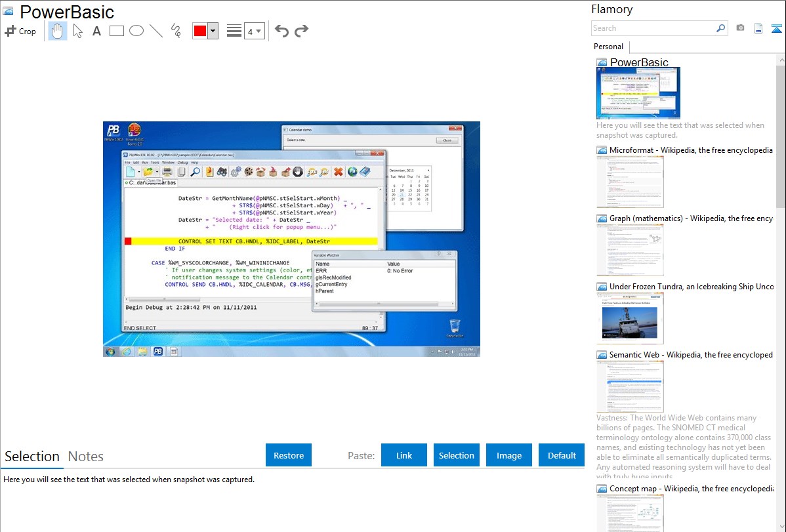786x532 pixels.
Task: Select the Crop tool
Action: point(20,31)
